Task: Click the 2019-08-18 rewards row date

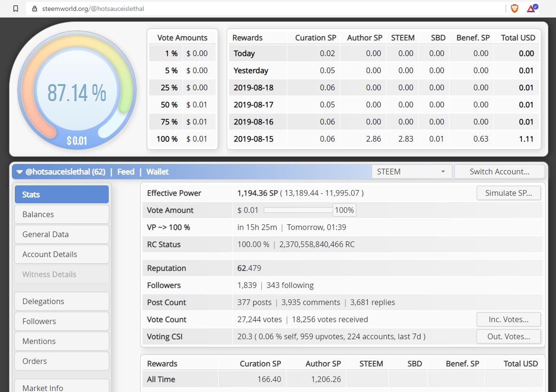Action: pos(254,87)
